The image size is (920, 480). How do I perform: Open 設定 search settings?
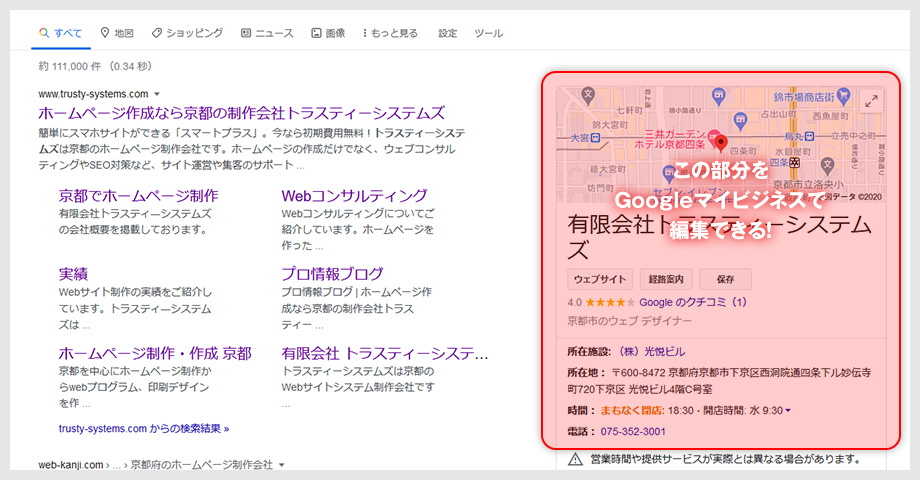(x=448, y=33)
